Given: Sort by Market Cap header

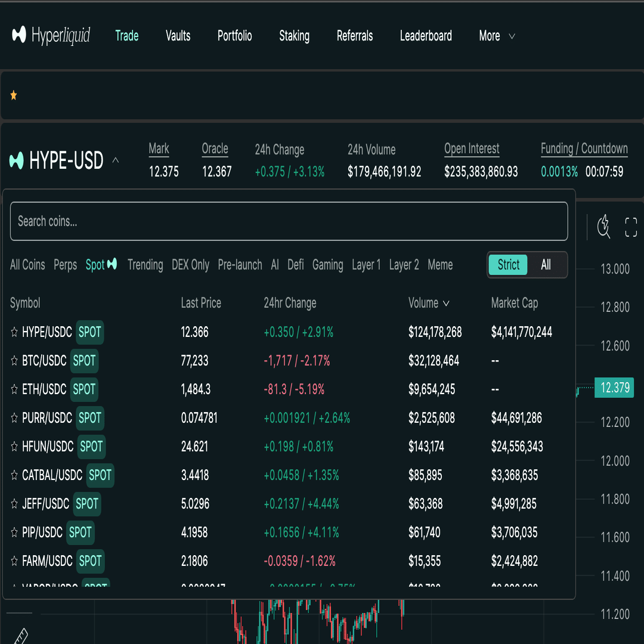Looking at the screenshot, I should tap(514, 303).
